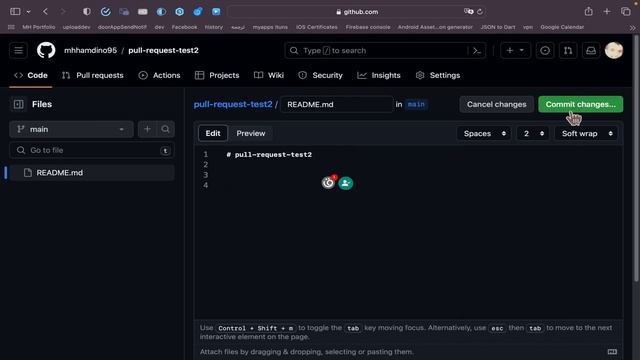Toggle Safari sidebar icon
Image resolution: width=640 pixels, height=360 pixels.
pyautogui.click(x=15, y=11)
